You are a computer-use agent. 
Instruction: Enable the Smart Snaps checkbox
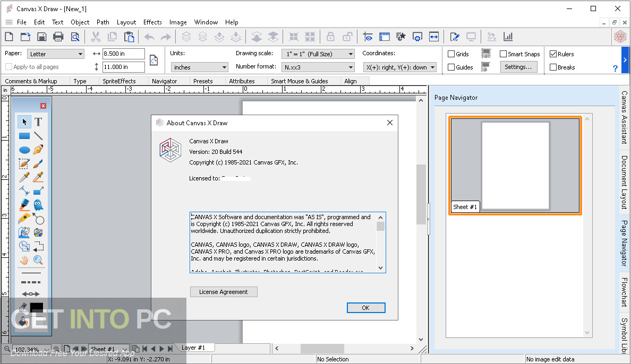[503, 54]
